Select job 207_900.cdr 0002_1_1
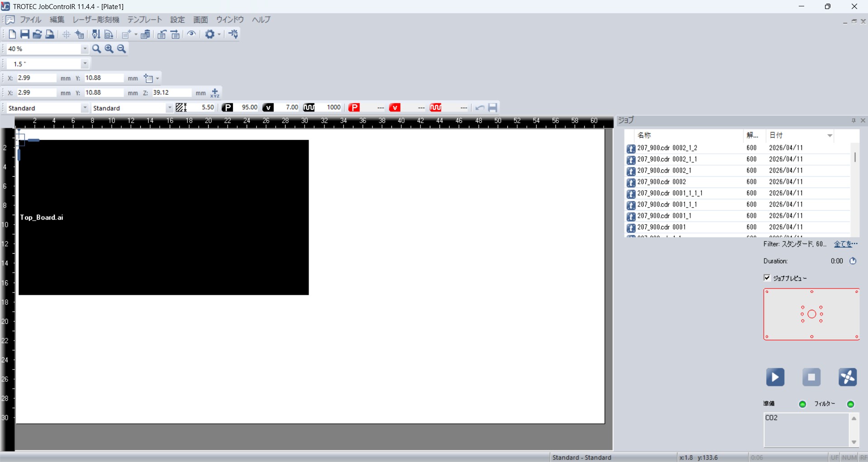This screenshot has width=868, height=462. pyautogui.click(x=737, y=159)
